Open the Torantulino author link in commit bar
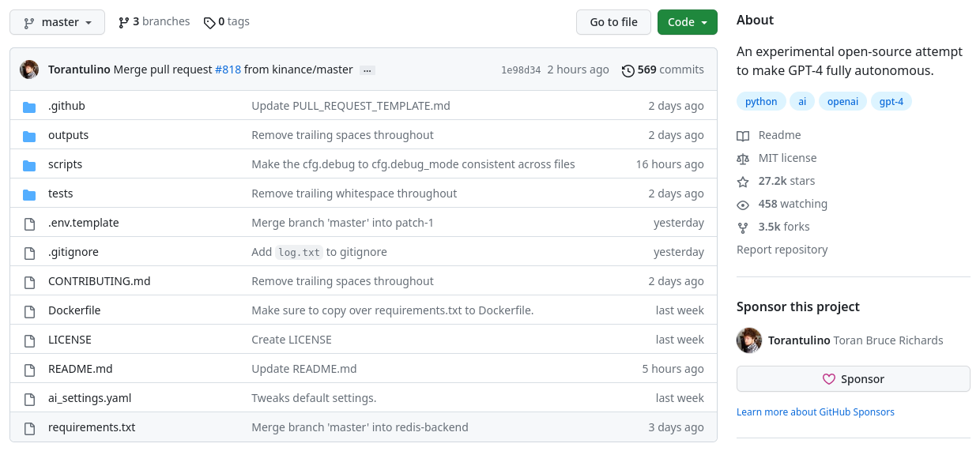The image size is (980, 451). [79, 70]
